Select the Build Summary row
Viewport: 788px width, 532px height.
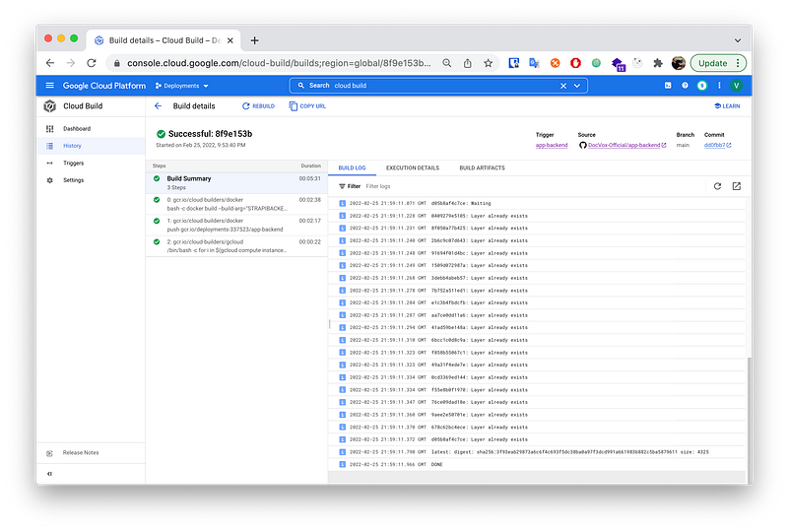pyautogui.click(x=236, y=183)
